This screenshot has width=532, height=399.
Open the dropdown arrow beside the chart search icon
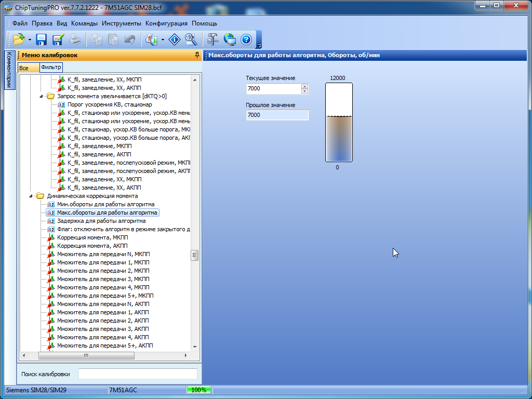[x=163, y=39]
